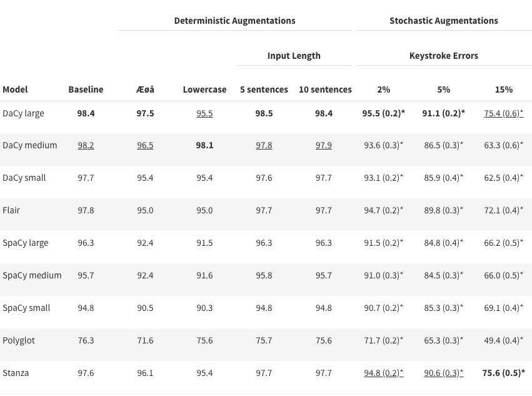532x396 pixels.
Task: Click underlined 95.5 Lowercase value for DaCy large
Action: pos(204,113)
